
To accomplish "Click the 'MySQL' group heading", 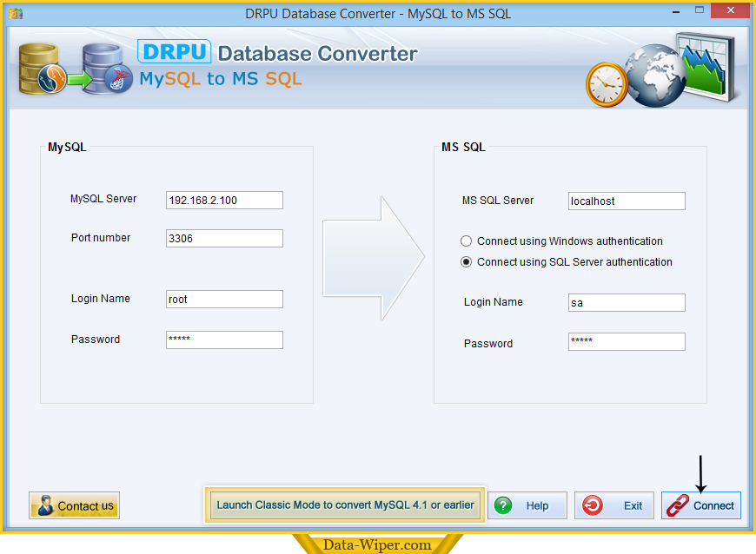I will coord(67,147).
